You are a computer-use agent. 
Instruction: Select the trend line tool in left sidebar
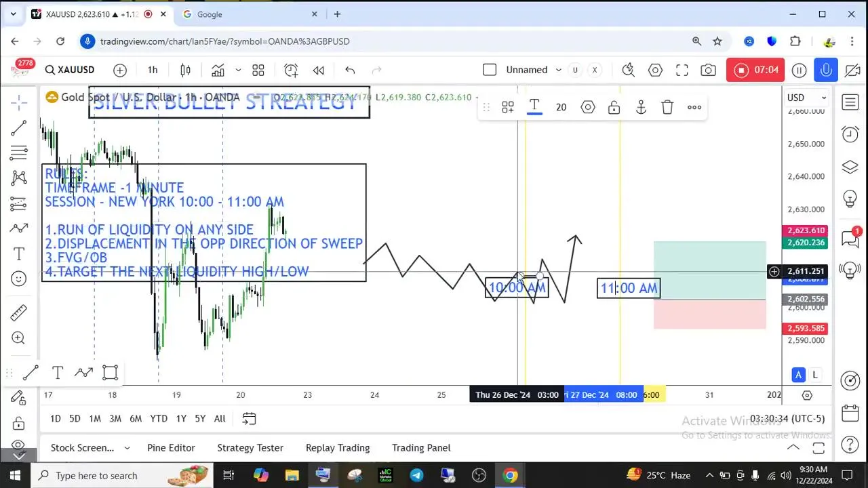(19, 127)
